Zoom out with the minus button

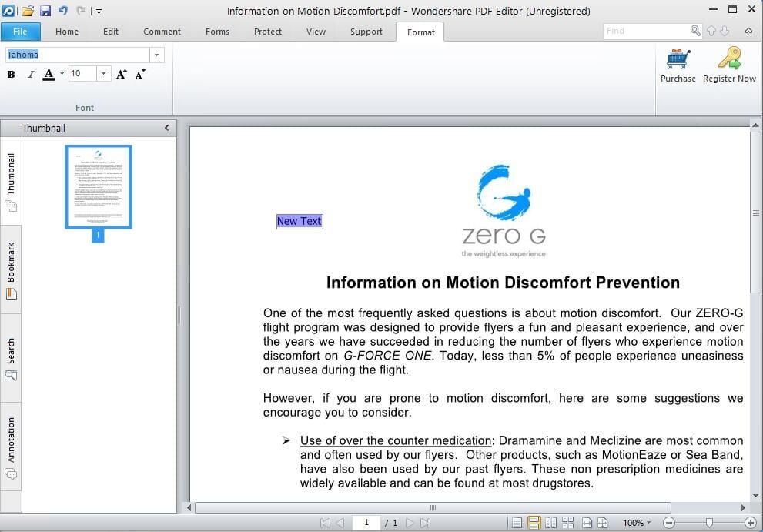[x=669, y=523]
